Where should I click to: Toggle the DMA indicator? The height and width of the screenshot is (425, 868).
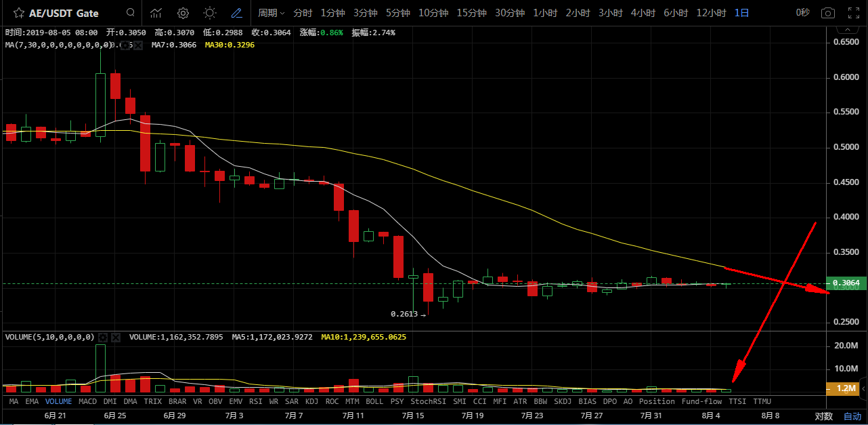coord(130,401)
